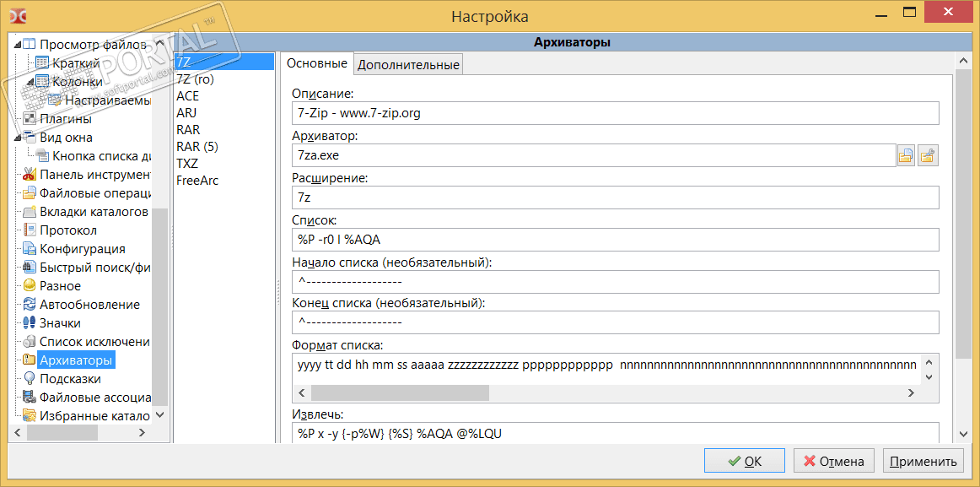This screenshot has width=980, height=487.
Task: Select 7Z in the archiver list
Action: point(223,62)
